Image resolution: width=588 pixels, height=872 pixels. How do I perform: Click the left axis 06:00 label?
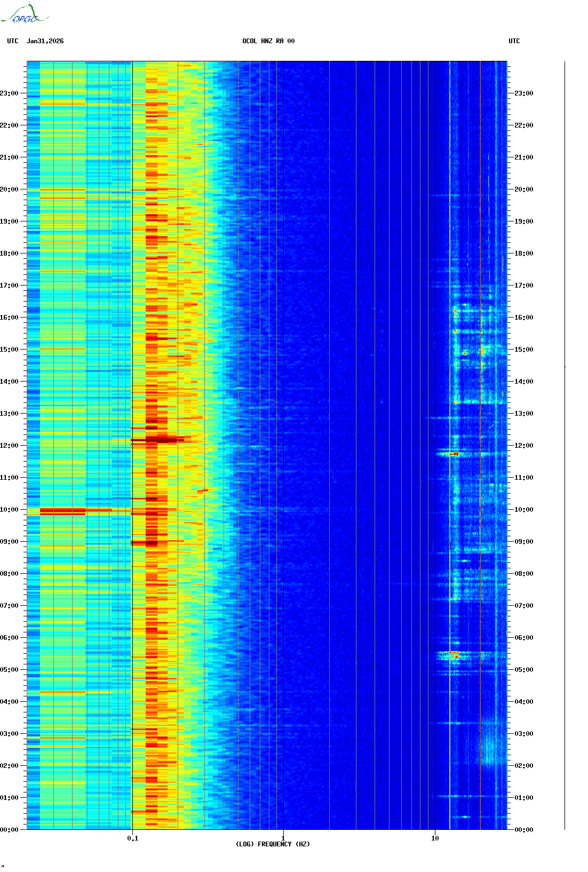(x=9, y=638)
